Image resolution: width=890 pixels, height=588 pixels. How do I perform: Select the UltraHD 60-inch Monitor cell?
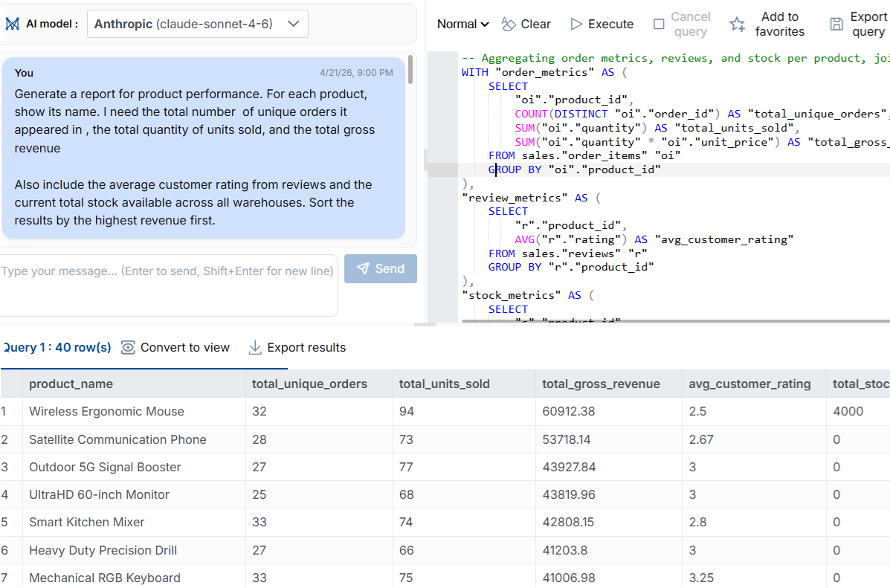(134, 494)
